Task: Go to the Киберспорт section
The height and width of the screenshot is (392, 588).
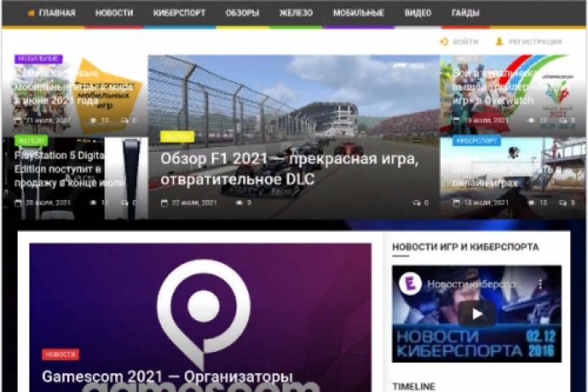Action: point(179,13)
